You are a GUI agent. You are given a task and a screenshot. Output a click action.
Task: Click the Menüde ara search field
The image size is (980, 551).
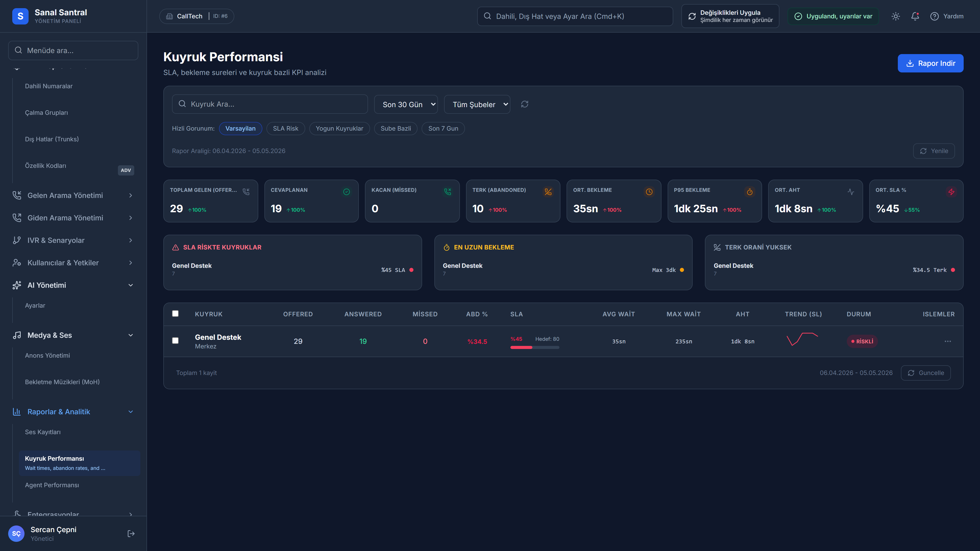(x=73, y=50)
